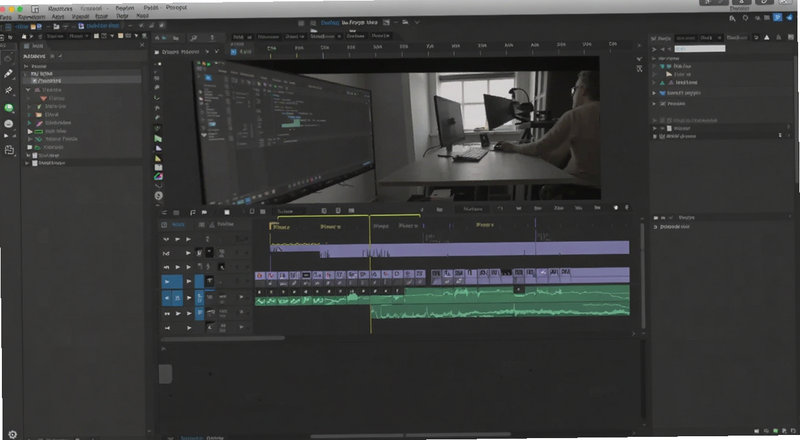Image resolution: width=800 pixels, height=440 pixels.
Task: Close the left project panel with the X
Action: coord(142,45)
